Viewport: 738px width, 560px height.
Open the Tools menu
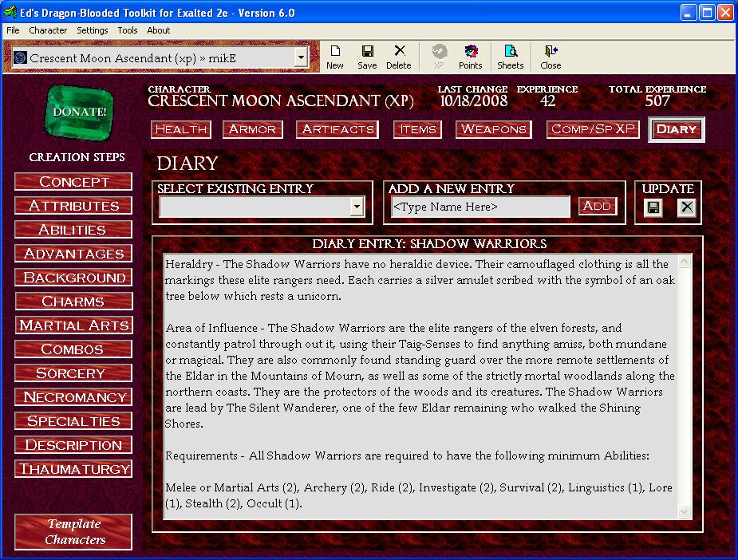point(127,30)
